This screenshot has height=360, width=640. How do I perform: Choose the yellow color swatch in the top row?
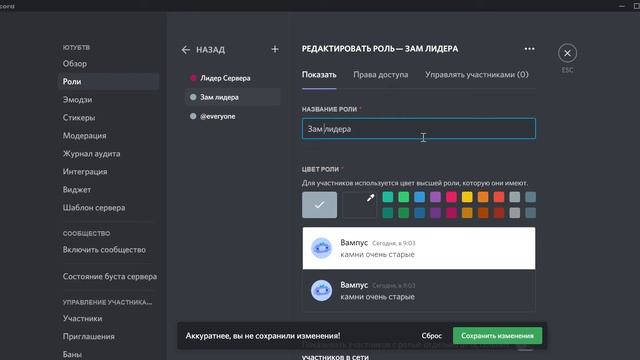(x=467, y=197)
